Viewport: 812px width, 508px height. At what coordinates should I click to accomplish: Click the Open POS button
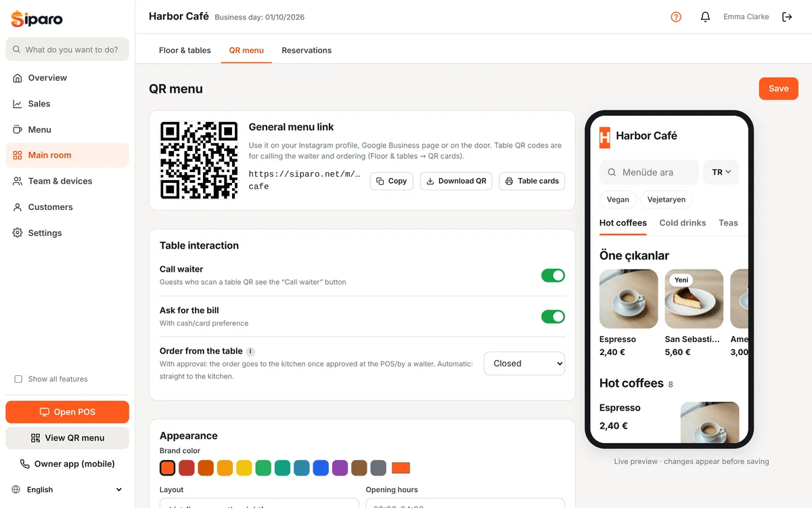tap(67, 412)
